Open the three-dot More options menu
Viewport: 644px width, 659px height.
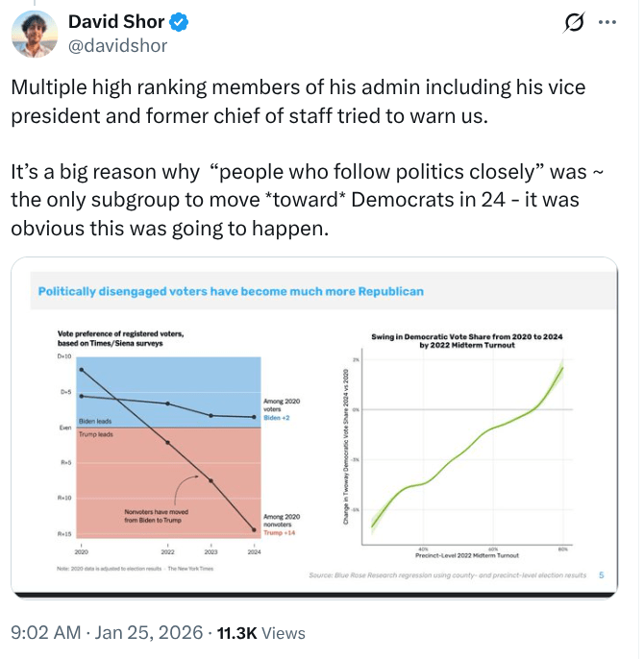pyautogui.click(x=607, y=22)
